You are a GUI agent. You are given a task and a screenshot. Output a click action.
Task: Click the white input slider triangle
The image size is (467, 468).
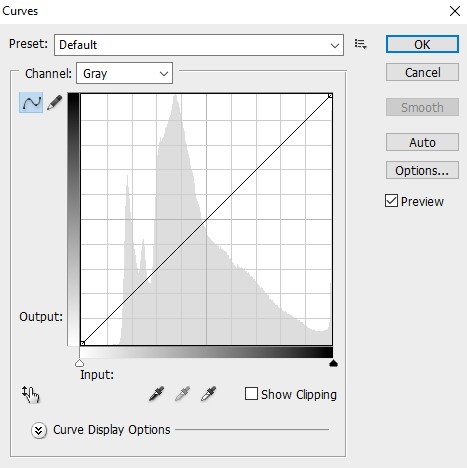tap(79, 363)
